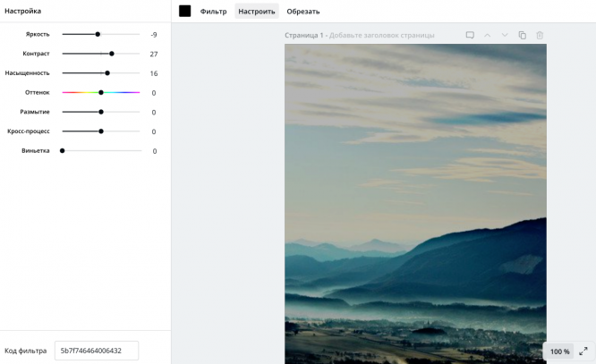Click the black color swatch in the toolbar
Screen dimensions: 596x364
pos(185,11)
